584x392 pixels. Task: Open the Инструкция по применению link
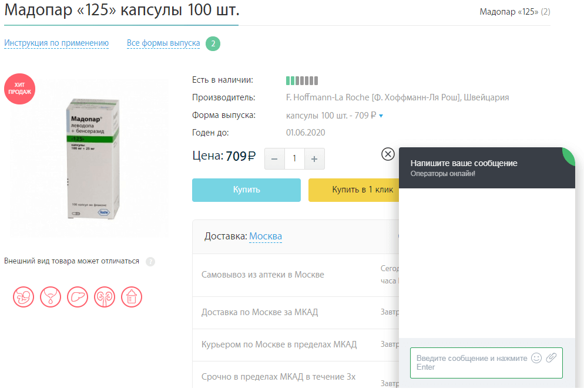[x=56, y=43]
